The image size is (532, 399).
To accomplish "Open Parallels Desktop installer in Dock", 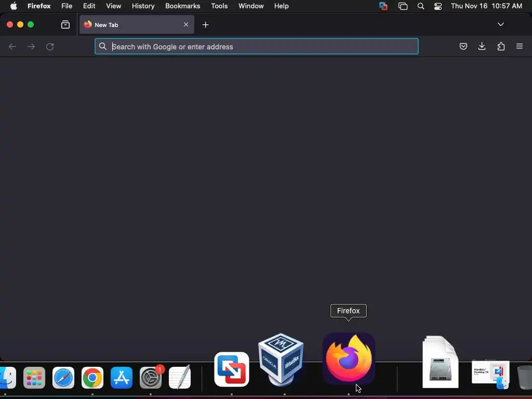I will tap(490, 374).
